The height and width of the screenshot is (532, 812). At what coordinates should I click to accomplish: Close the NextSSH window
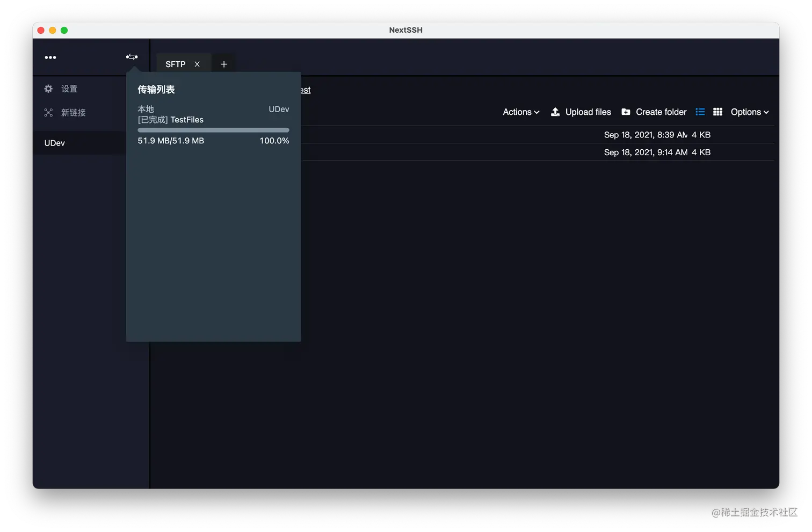(x=41, y=30)
